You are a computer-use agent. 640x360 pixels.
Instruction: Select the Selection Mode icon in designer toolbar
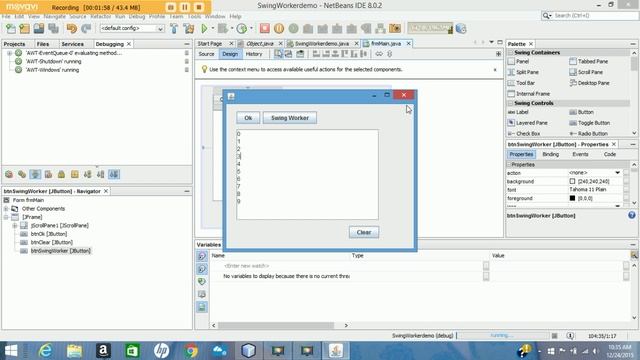tap(278, 54)
